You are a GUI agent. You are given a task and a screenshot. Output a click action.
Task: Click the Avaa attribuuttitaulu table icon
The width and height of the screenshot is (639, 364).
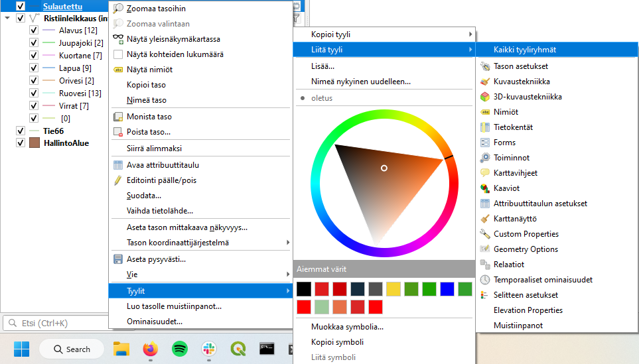(118, 165)
